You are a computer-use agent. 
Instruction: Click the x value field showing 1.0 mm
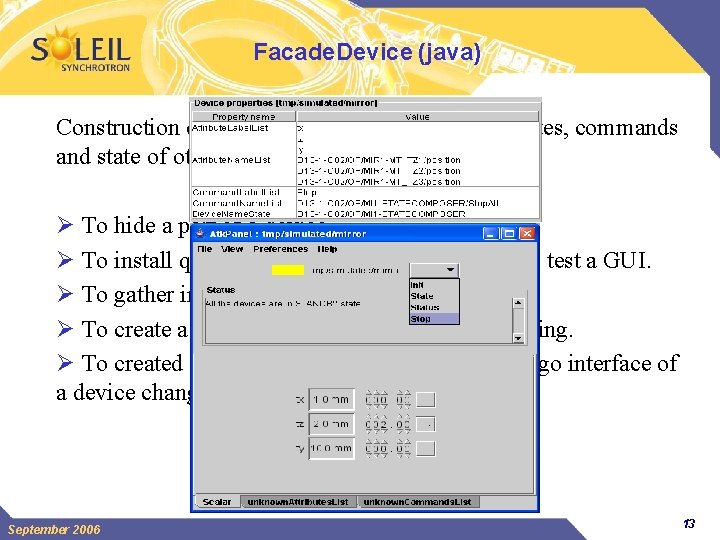coord(332,399)
